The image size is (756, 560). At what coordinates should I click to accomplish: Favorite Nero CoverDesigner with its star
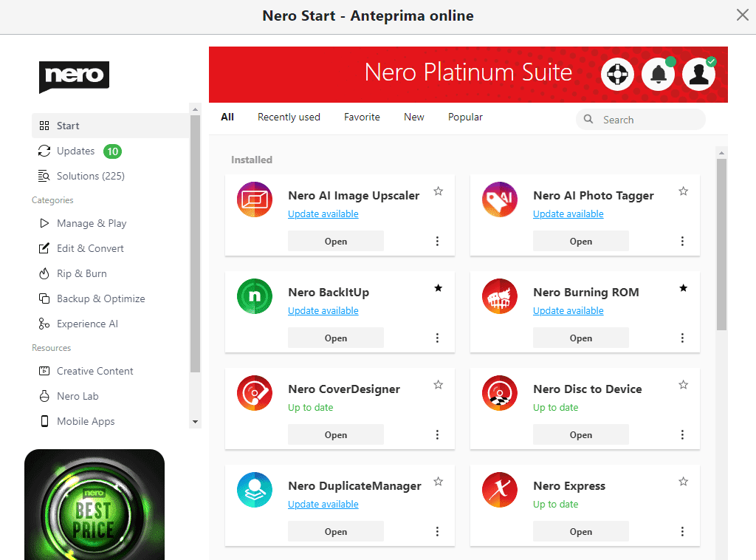pos(439,384)
